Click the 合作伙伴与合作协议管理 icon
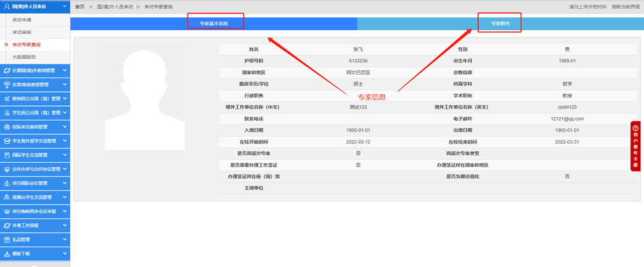The image size is (644, 267). 6,169
